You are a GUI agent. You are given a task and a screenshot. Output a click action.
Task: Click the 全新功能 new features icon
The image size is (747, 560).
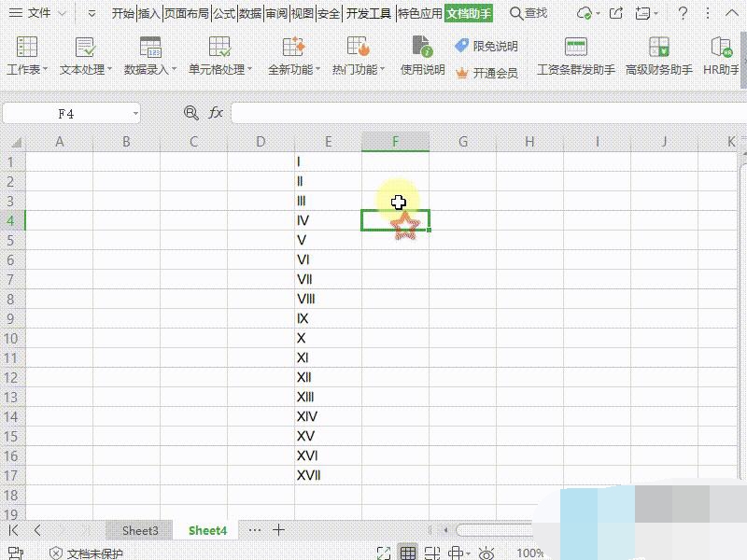pyautogui.click(x=293, y=49)
